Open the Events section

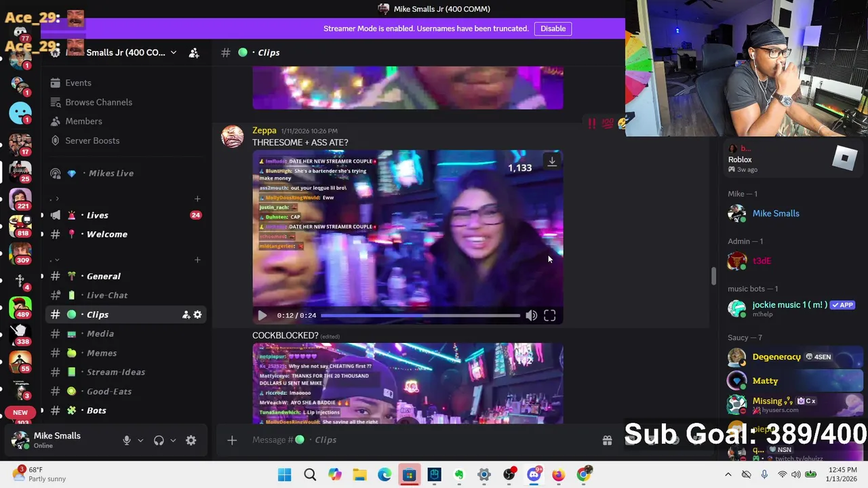(78, 83)
